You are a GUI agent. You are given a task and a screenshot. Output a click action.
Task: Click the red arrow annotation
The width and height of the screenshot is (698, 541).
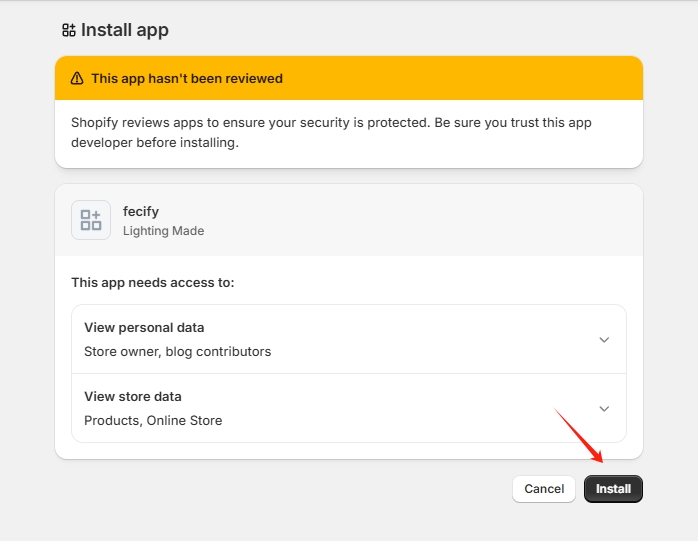point(580,436)
